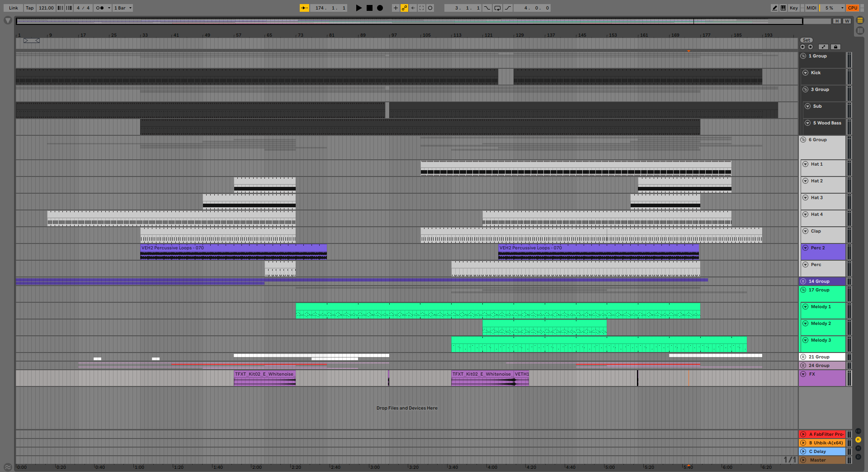
Task: Click the W optimize width button
Action: (847, 21)
